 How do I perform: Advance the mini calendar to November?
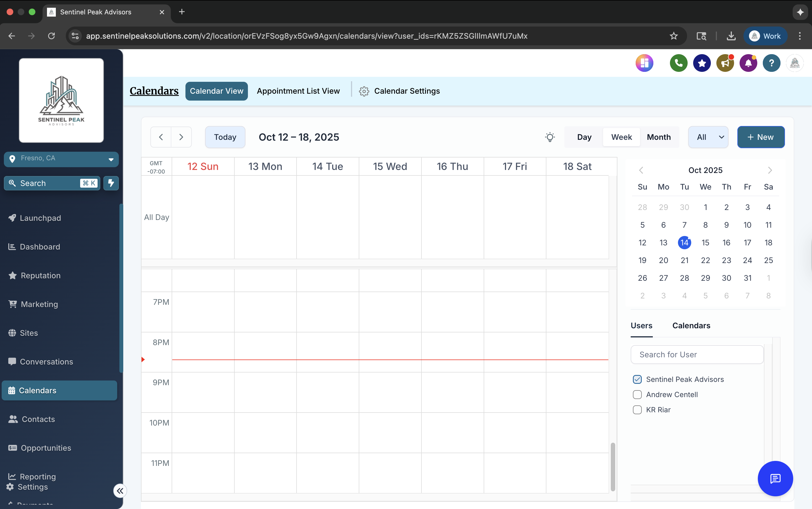pos(770,170)
